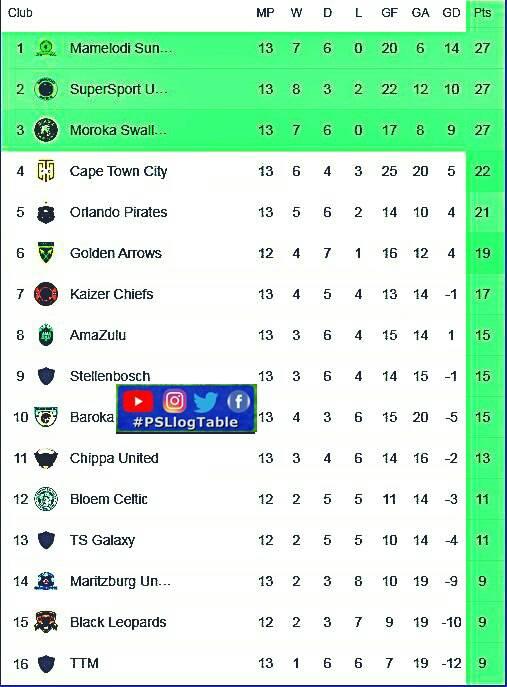Image resolution: width=507 pixels, height=687 pixels.
Task: Click the Kaizer Chiefs red crest
Action: (x=46, y=294)
